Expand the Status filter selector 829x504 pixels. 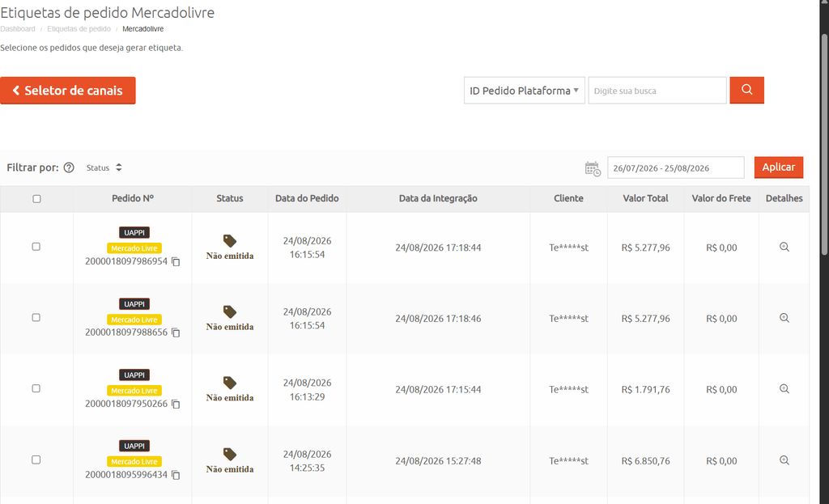[x=104, y=167]
